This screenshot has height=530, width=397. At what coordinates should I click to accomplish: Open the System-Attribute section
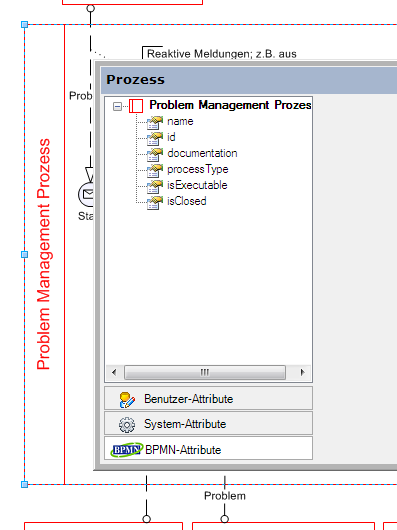tap(208, 424)
